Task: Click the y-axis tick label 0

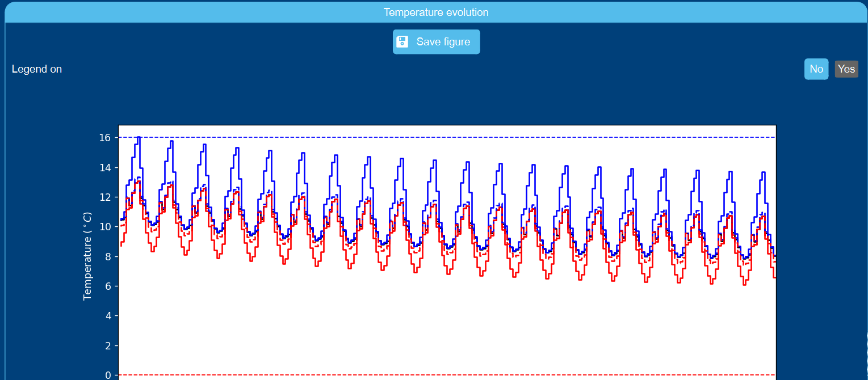Action: [109, 375]
